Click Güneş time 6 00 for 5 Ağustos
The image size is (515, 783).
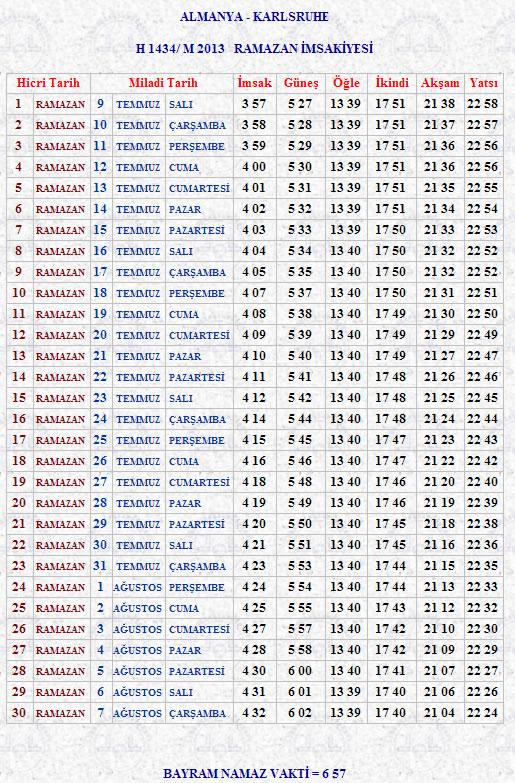(300, 671)
